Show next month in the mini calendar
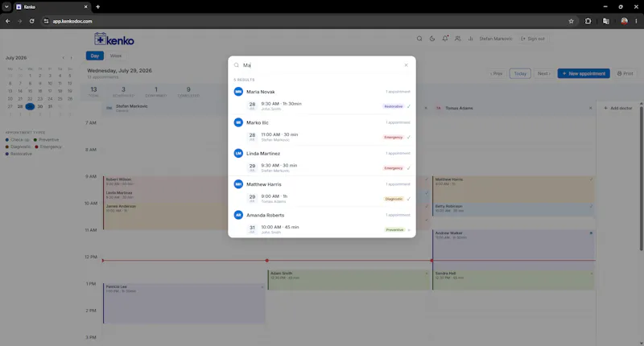 [71, 58]
